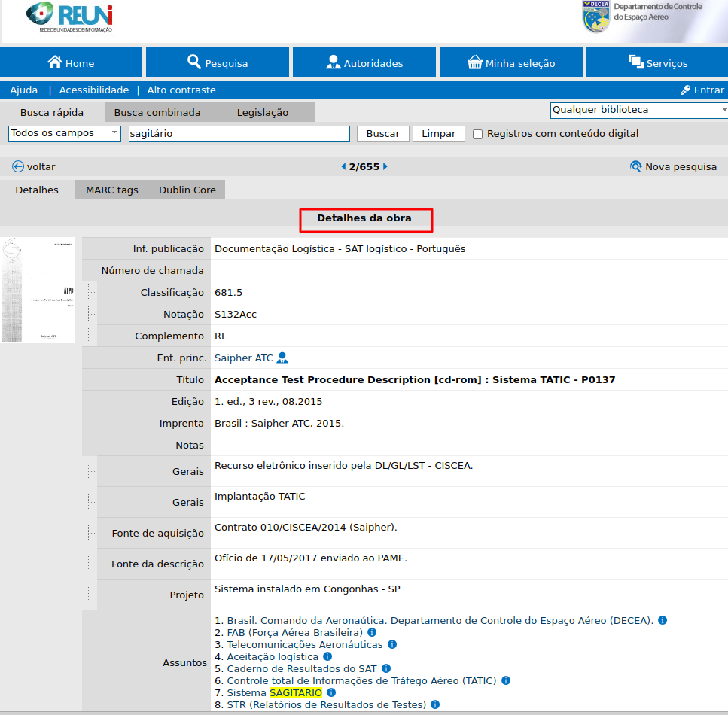This screenshot has width=728, height=715.
Task: Open the document cover thumbnail
Action: click(x=38, y=291)
